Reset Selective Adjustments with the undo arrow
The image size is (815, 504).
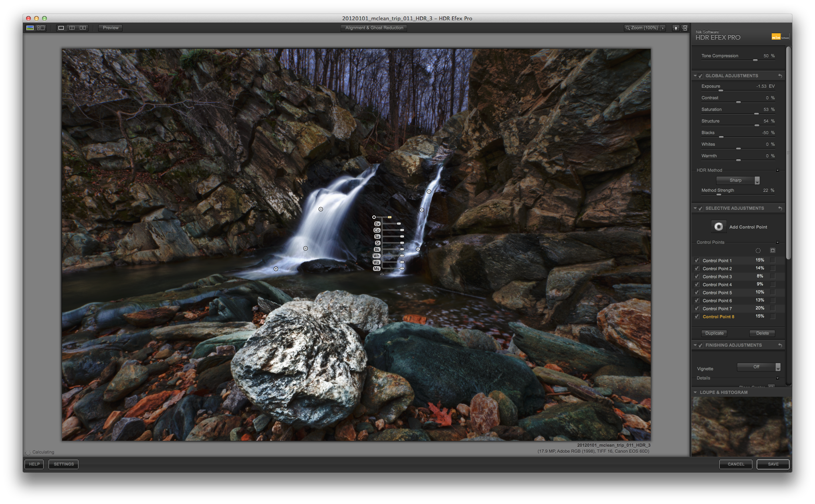[x=780, y=208]
